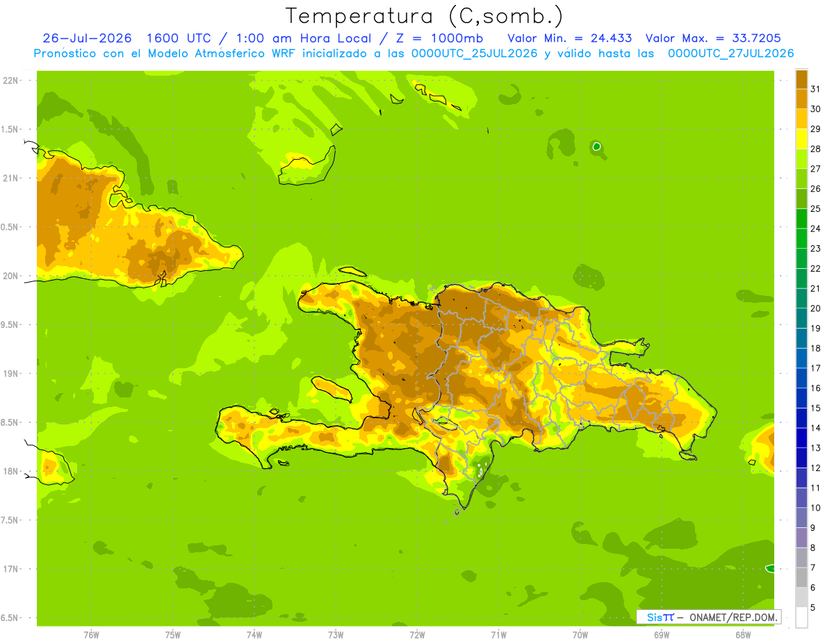Click the legend value "21"
The width and height of the screenshot is (834, 644).
click(x=815, y=288)
